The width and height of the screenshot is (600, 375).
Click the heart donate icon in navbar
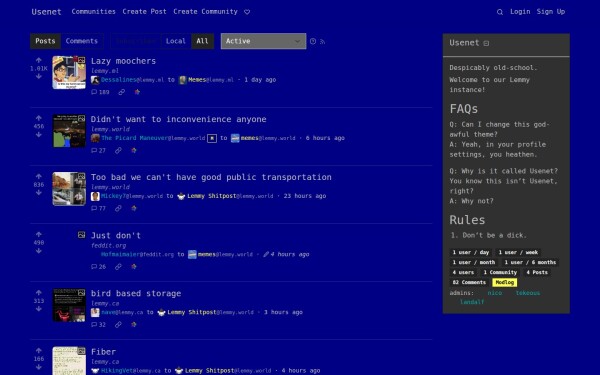point(247,12)
